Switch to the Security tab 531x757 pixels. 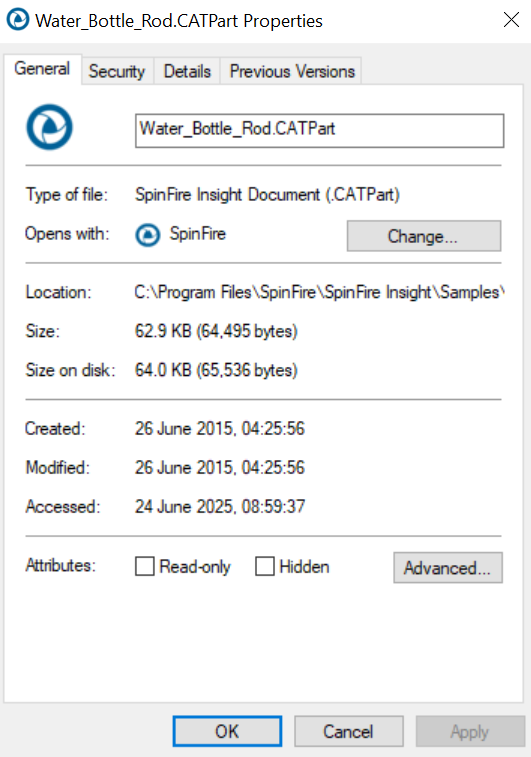(x=117, y=71)
